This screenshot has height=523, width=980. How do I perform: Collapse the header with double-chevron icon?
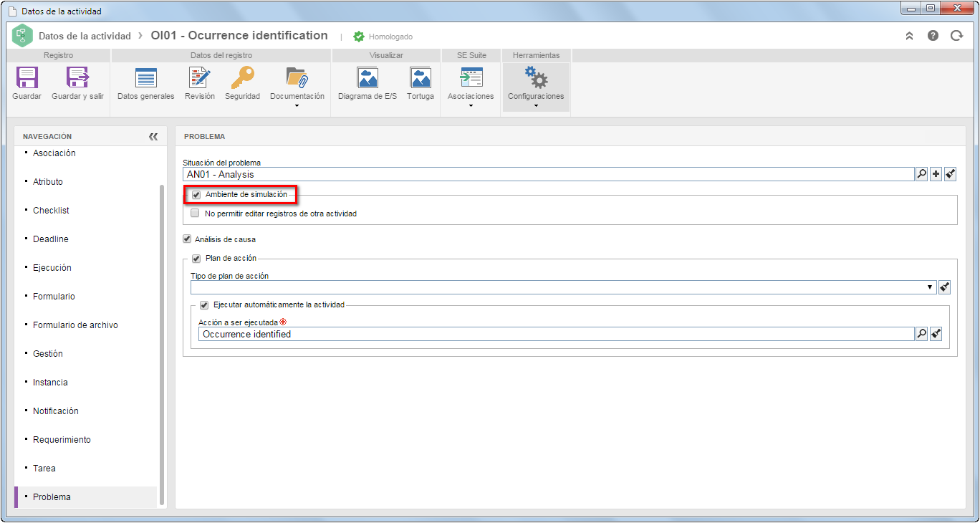tap(910, 36)
